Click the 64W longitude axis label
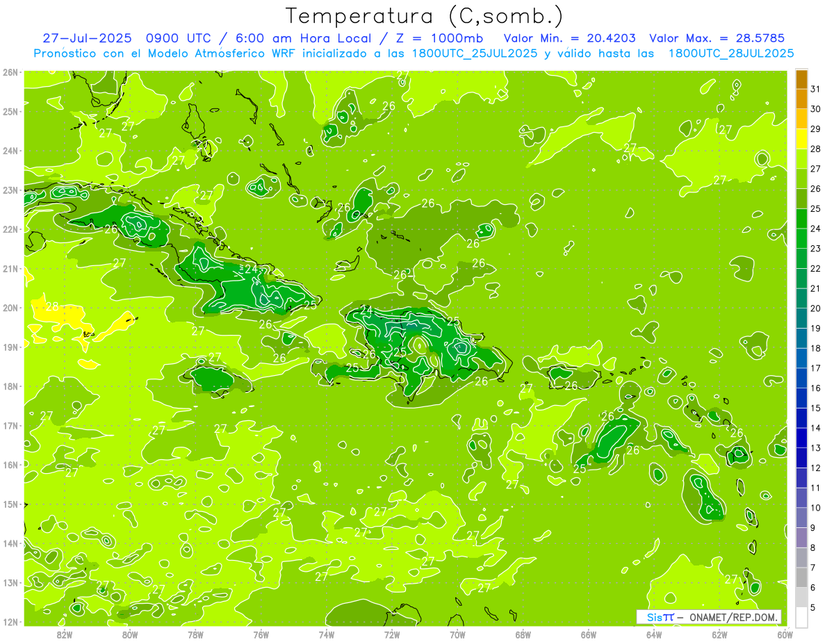The image size is (834, 644). click(x=654, y=634)
